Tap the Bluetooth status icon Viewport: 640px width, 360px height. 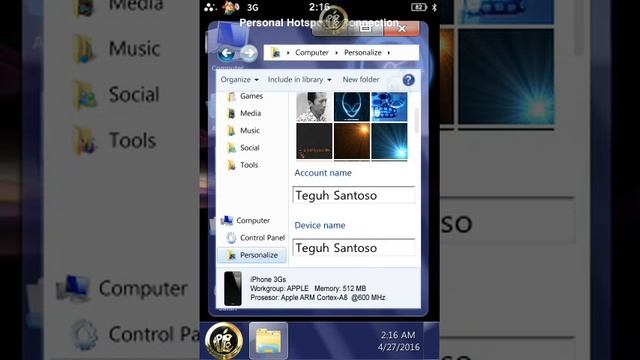(x=434, y=7)
